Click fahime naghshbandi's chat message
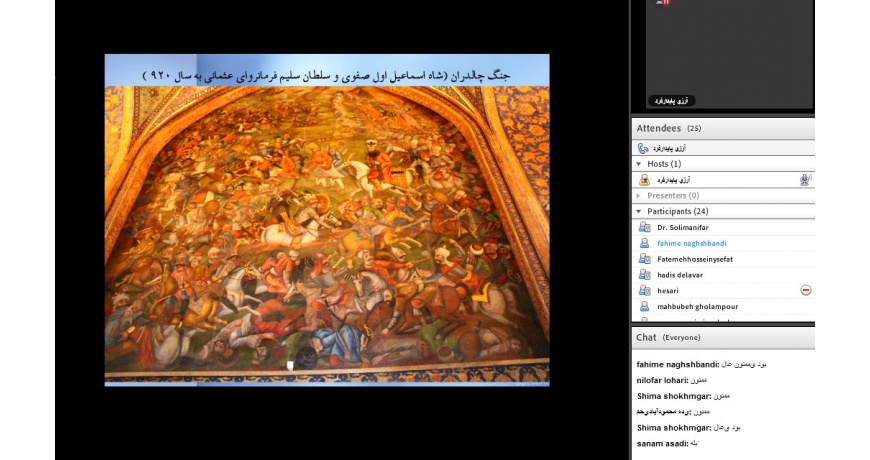This screenshot has height=460, width=870. click(701, 365)
